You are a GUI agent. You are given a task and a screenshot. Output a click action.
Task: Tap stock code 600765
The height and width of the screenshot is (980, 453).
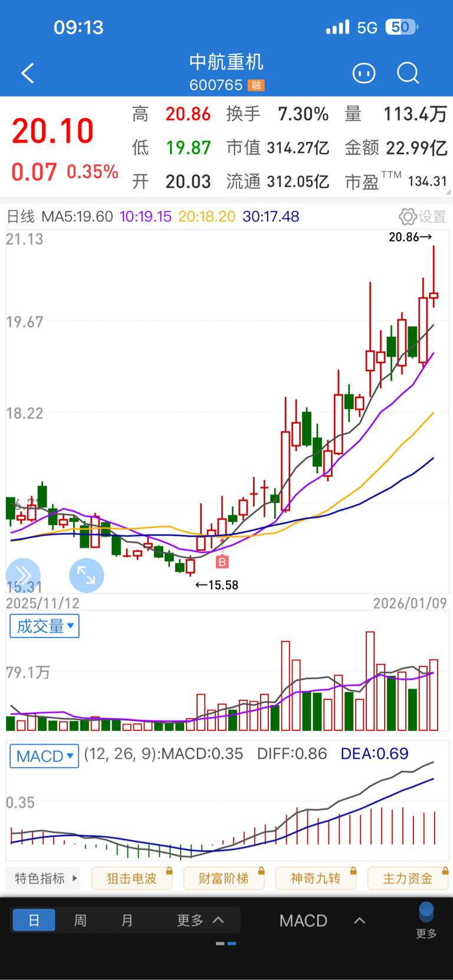[x=216, y=85]
